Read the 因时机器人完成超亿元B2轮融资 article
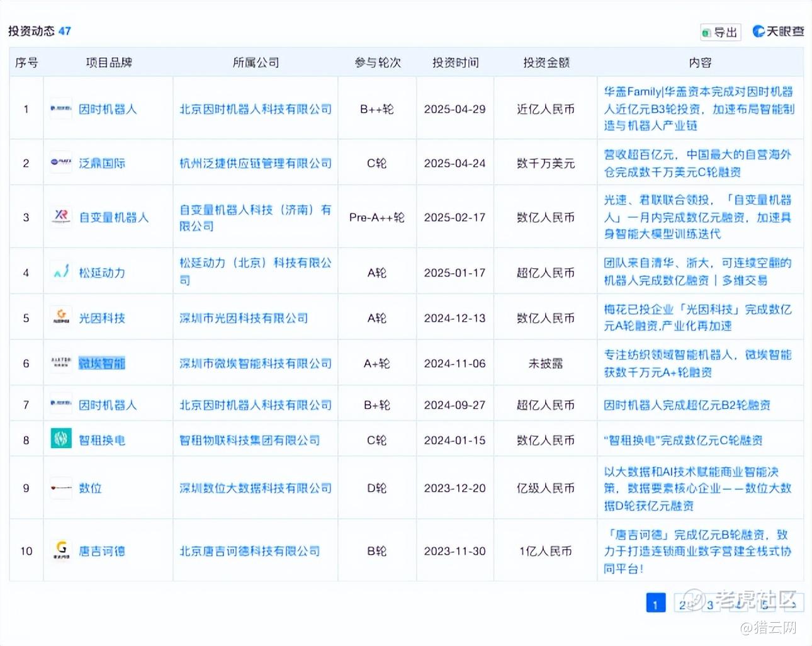This screenshot has width=812, height=646. [x=687, y=405]
